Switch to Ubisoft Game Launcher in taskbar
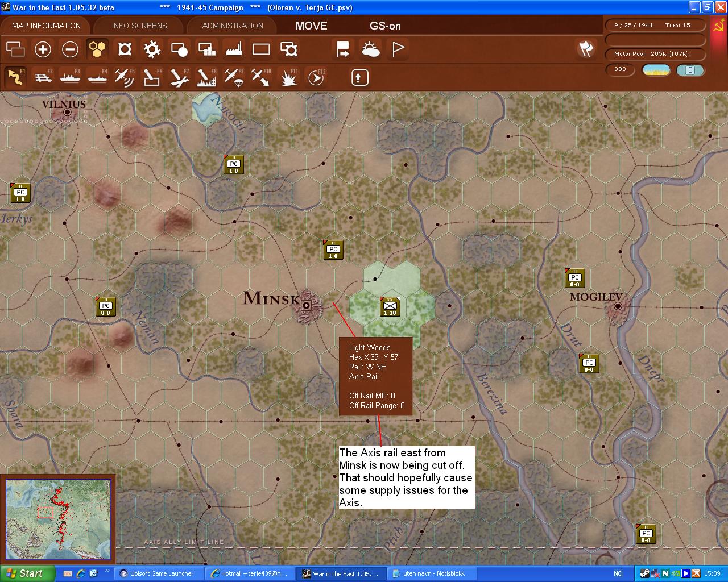This screenshot has height=582, width=728. 158,574
